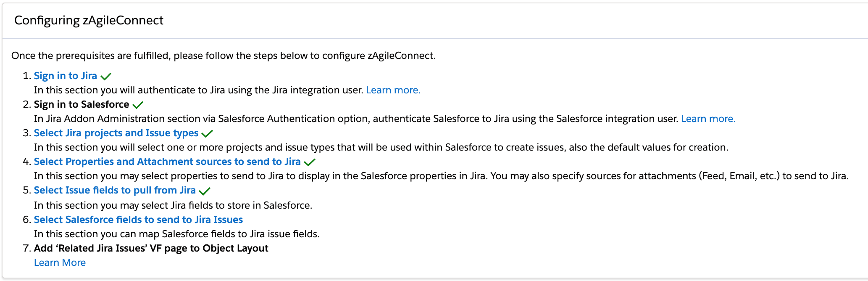Viewport: 868px width, 281px height.
Task: Click description about selecting Jira fields to store
Action: 173,205
